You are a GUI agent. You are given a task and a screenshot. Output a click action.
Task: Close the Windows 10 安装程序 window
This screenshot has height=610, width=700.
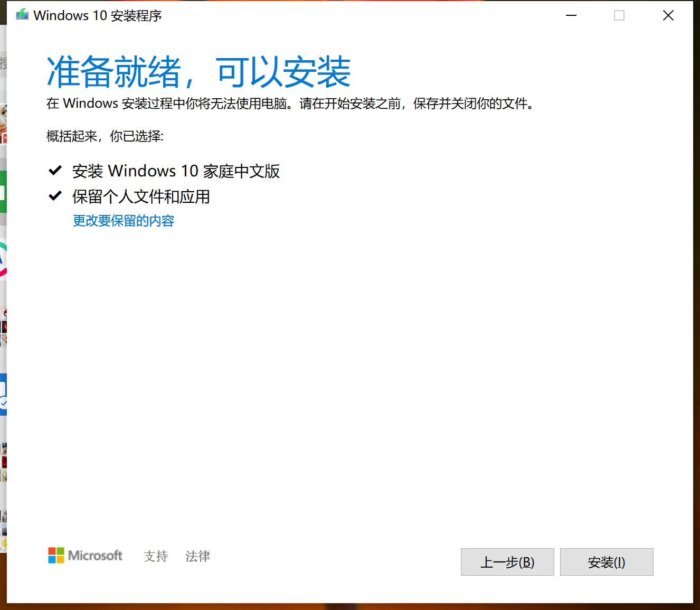coord(668,15)
